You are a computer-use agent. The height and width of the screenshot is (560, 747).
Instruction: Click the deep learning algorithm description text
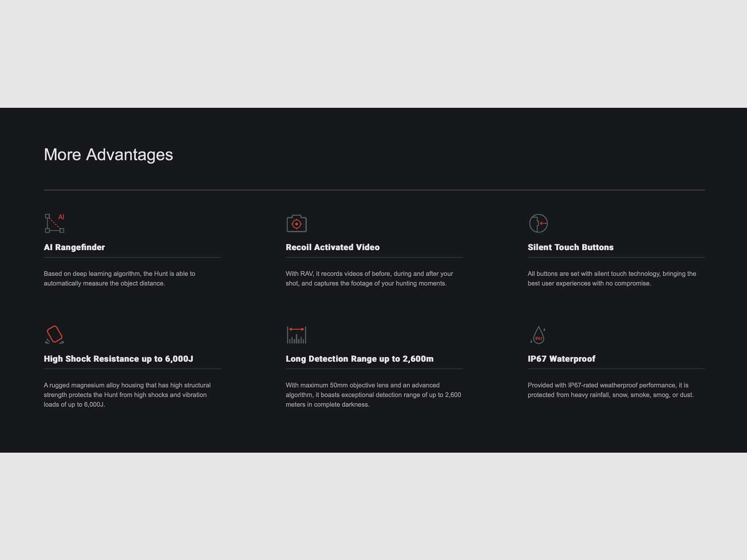click(x=120, y=279)
